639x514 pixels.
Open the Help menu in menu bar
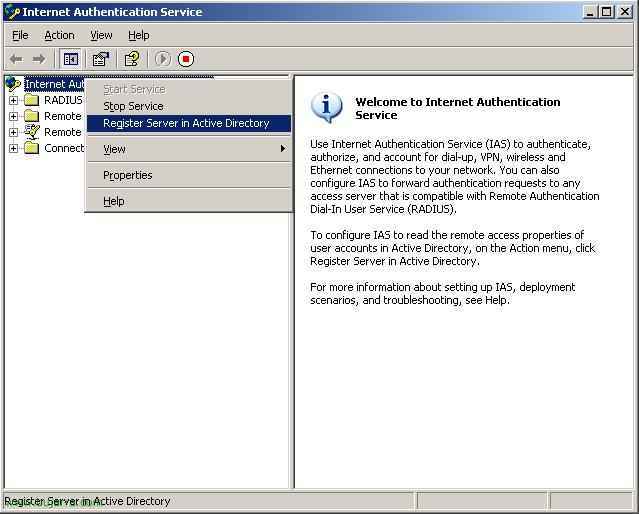tap(139, 35)
